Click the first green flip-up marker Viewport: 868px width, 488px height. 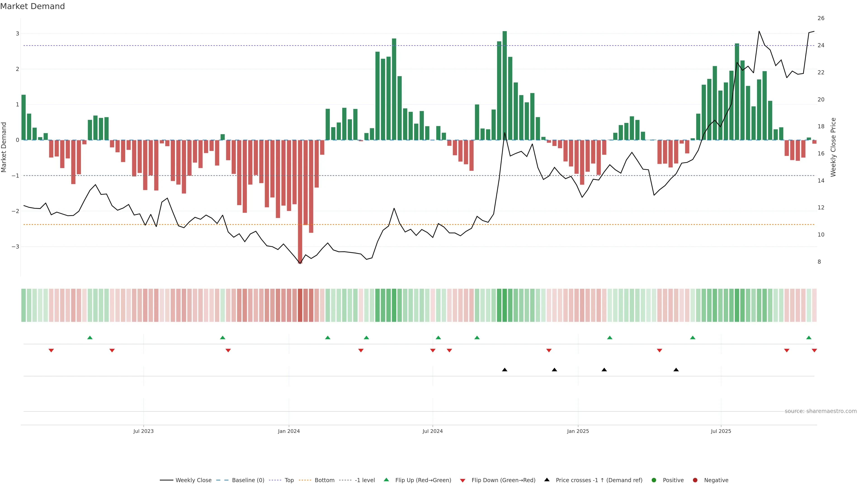90,338
